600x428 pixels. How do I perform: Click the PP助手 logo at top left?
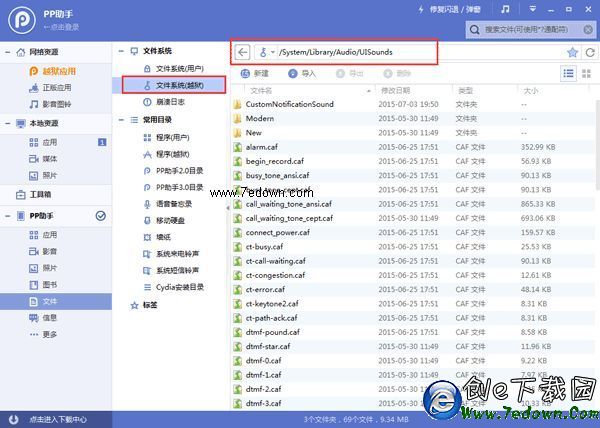point(22,20)
